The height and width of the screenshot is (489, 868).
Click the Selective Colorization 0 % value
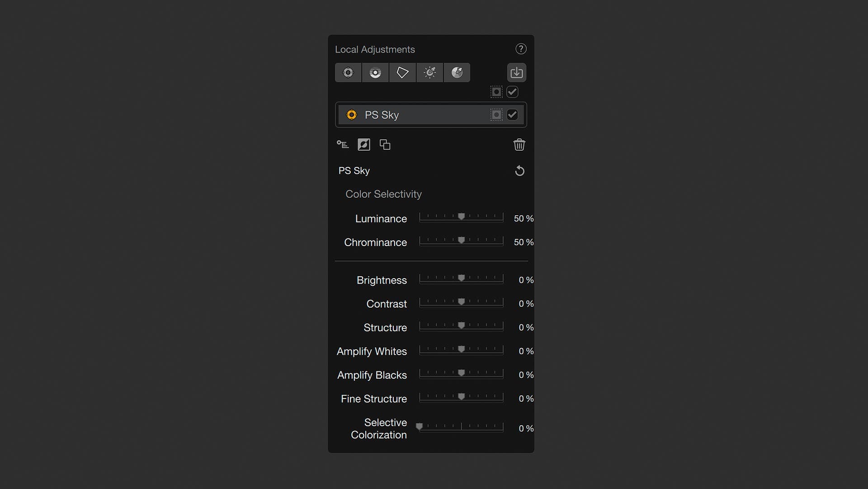coord(526,428)
